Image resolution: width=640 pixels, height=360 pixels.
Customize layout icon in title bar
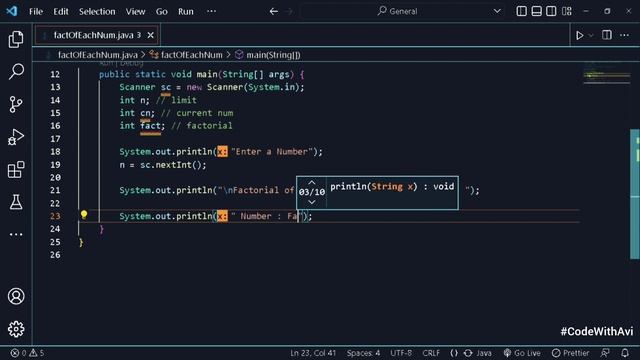[x=567, y=11]
